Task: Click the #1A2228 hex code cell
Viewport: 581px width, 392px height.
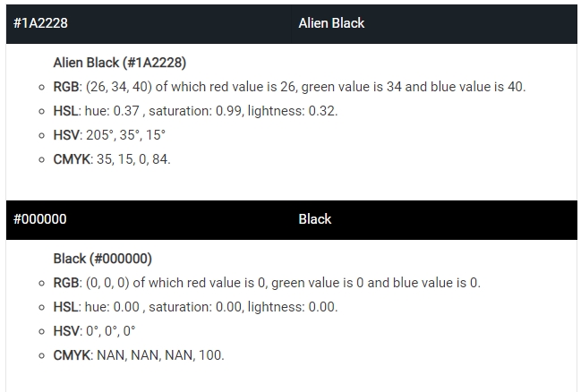Action: (149, 23)
